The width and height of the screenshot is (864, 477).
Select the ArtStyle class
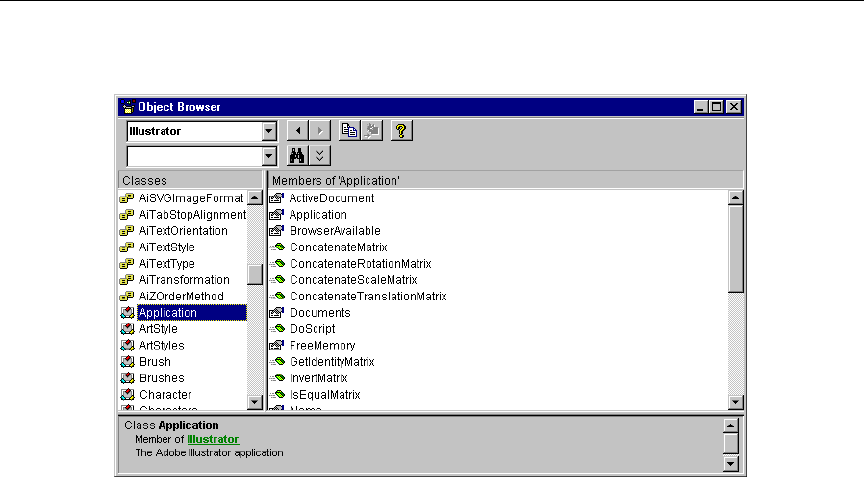[158, 329]
